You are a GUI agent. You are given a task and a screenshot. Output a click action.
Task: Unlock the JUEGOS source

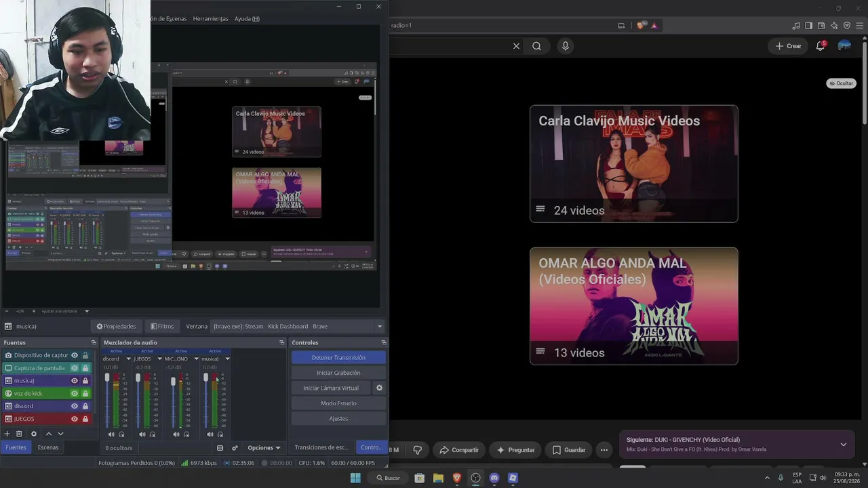click(x=85, y=419)
